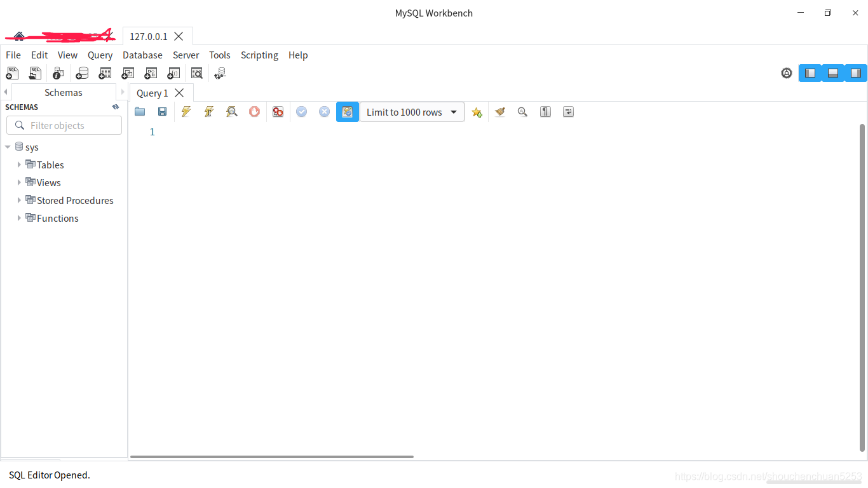Screen dimensions: 868x488
Task: Create a new view icon
Action: 128,74
